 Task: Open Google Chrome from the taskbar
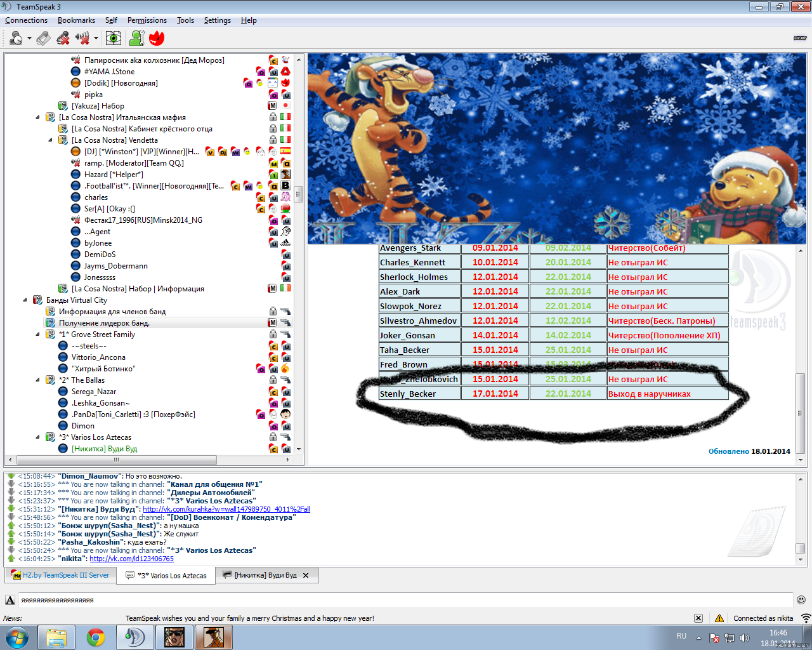coord(96,637)
